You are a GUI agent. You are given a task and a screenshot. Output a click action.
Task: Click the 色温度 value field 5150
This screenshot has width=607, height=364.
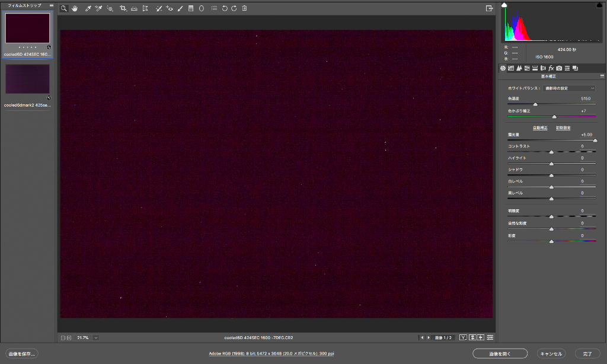[586, 99]
